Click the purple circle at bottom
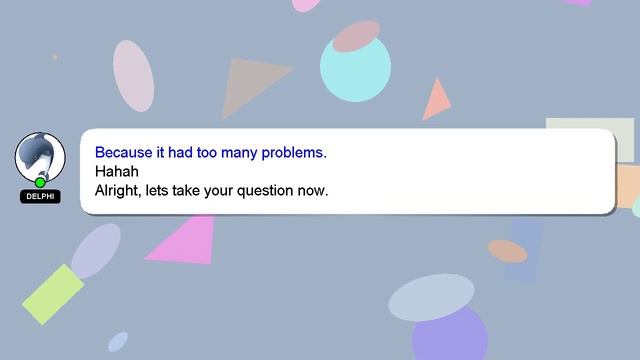Viewport: 640px width, 360px height. coord(450,335)
